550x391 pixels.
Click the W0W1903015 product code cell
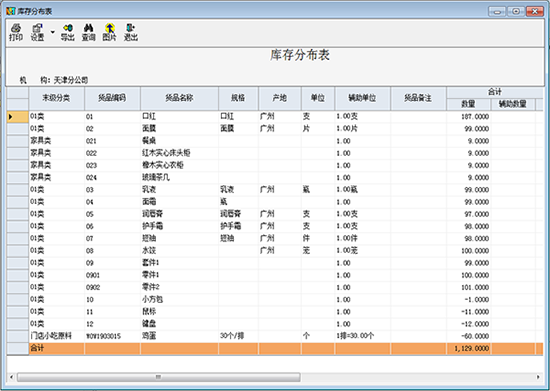coord(112,336)
